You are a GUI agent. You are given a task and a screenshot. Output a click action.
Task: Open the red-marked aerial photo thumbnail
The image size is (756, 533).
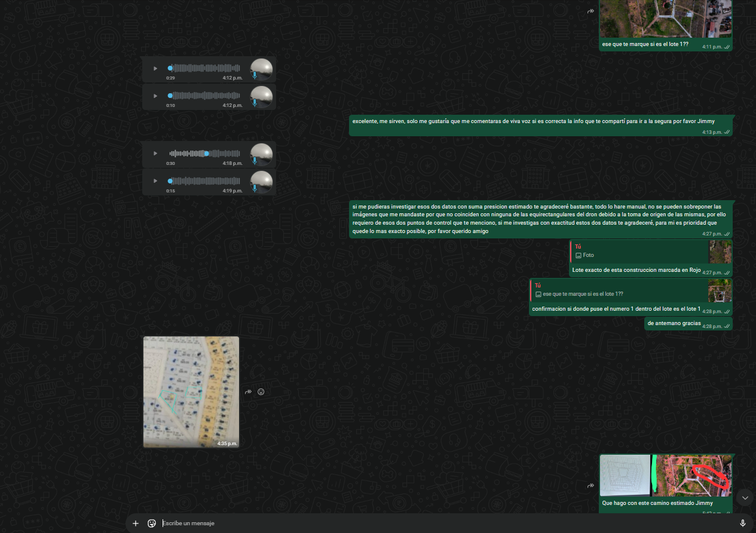click(691, 475)
